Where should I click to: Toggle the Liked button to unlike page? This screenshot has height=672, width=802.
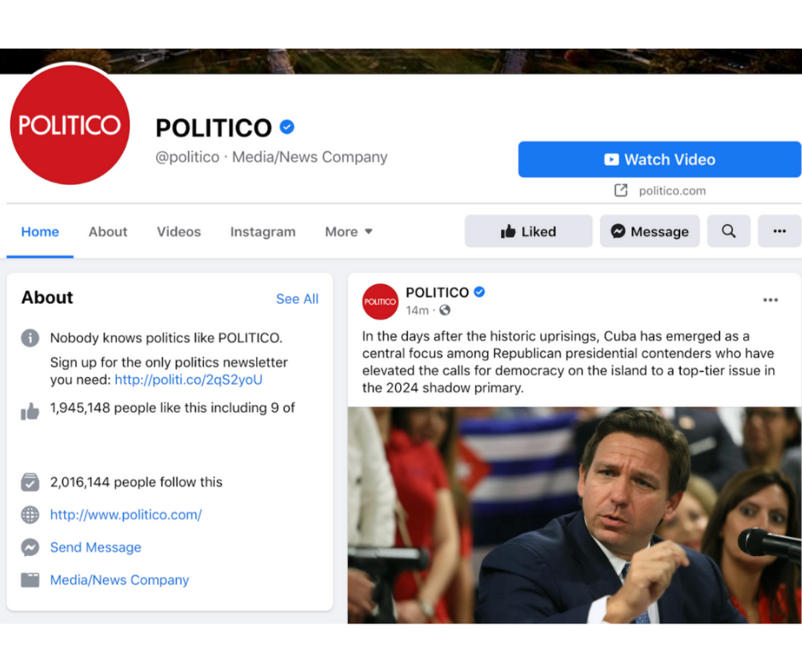[528, 231]
